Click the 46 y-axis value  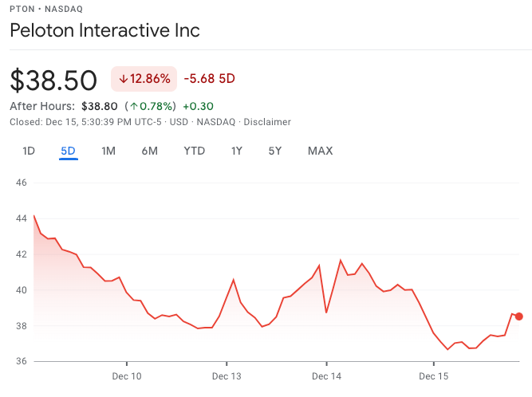pyautogui.click(x=22, y=183)
